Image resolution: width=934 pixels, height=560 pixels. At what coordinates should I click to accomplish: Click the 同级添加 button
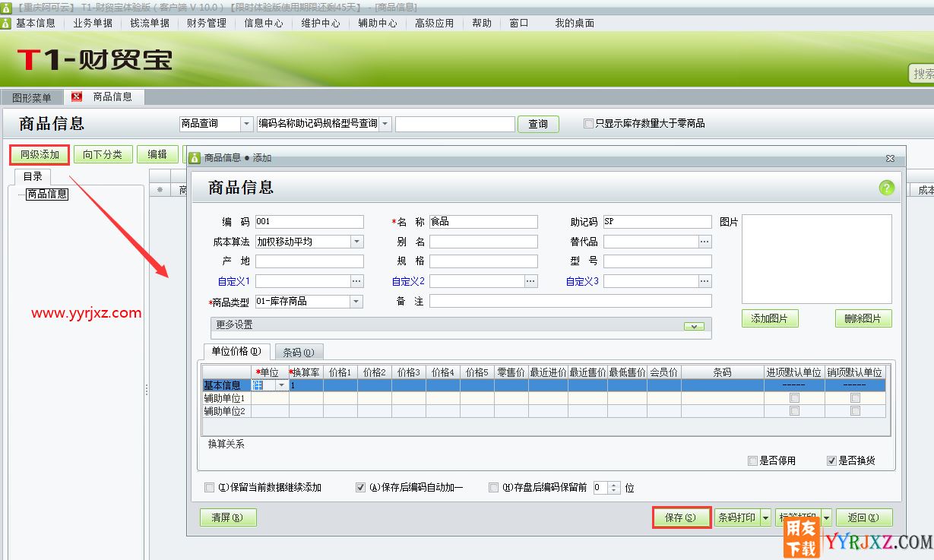40,154
